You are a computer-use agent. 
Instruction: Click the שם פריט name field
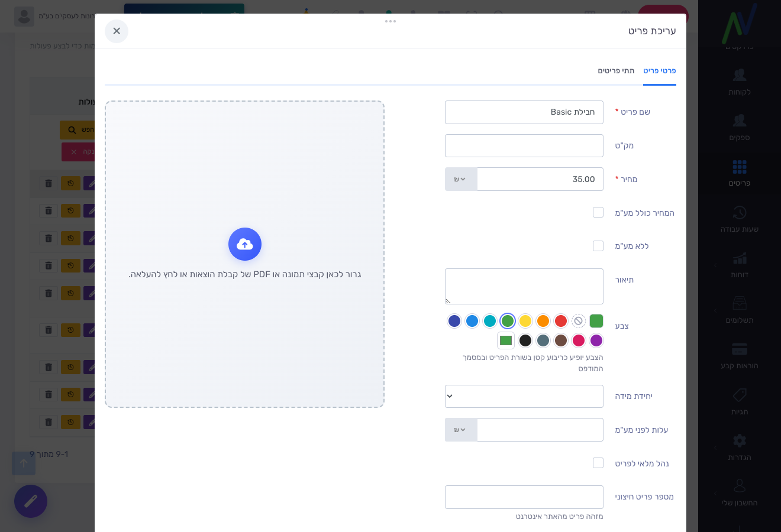(524, 112)
